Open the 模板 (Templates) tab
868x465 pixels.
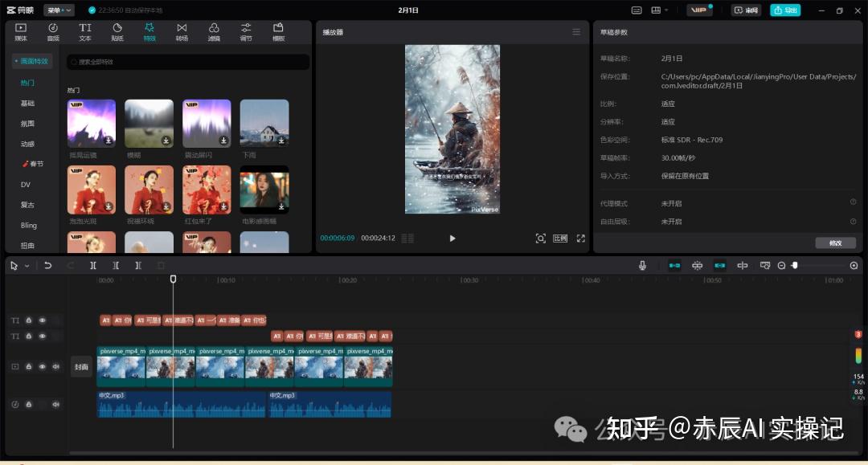(x=278, y=32)
